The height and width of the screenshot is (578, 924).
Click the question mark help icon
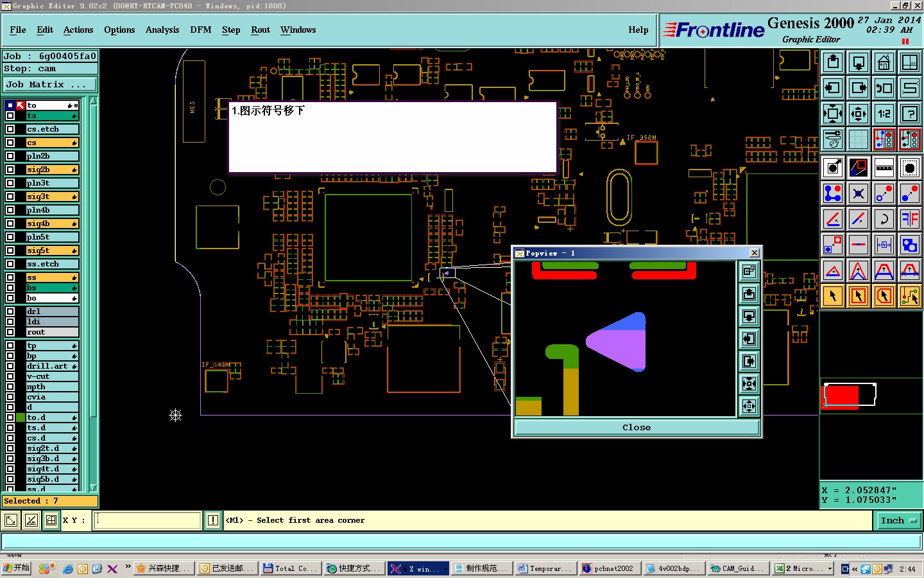pos(910,114)
